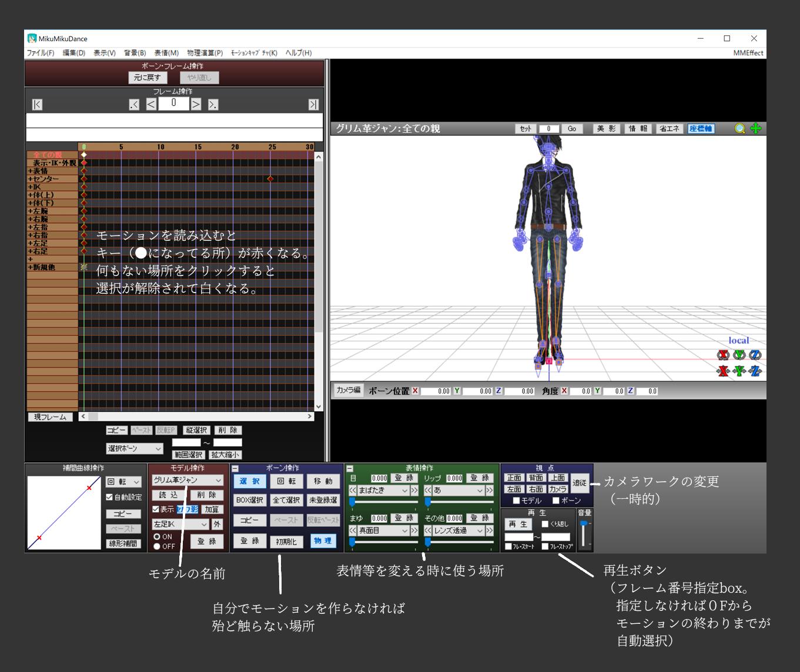This screenshot has width=800, height=672.
Task: Collapse the ボーン操作 panel with minus icon
Action: [x=235, y=469]
